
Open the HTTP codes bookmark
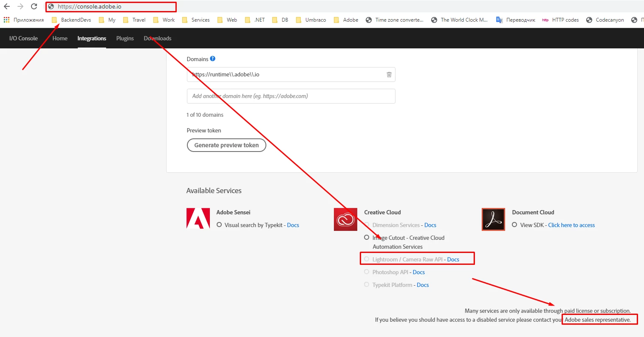pyautogui.click(x=561, y=20)
